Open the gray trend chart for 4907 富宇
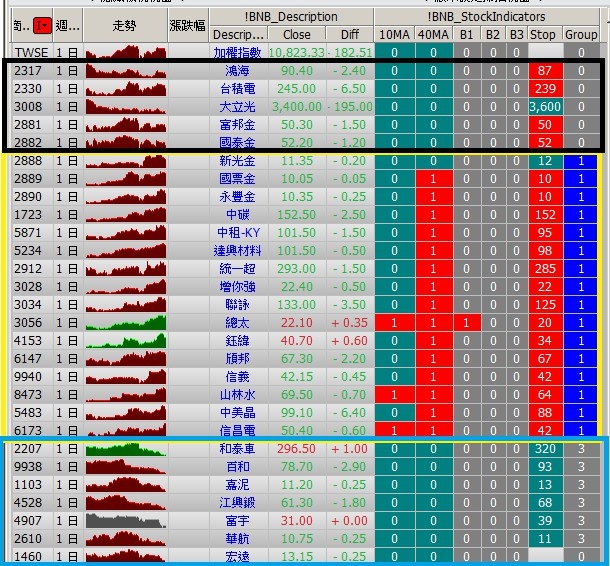 coord(126,520)
